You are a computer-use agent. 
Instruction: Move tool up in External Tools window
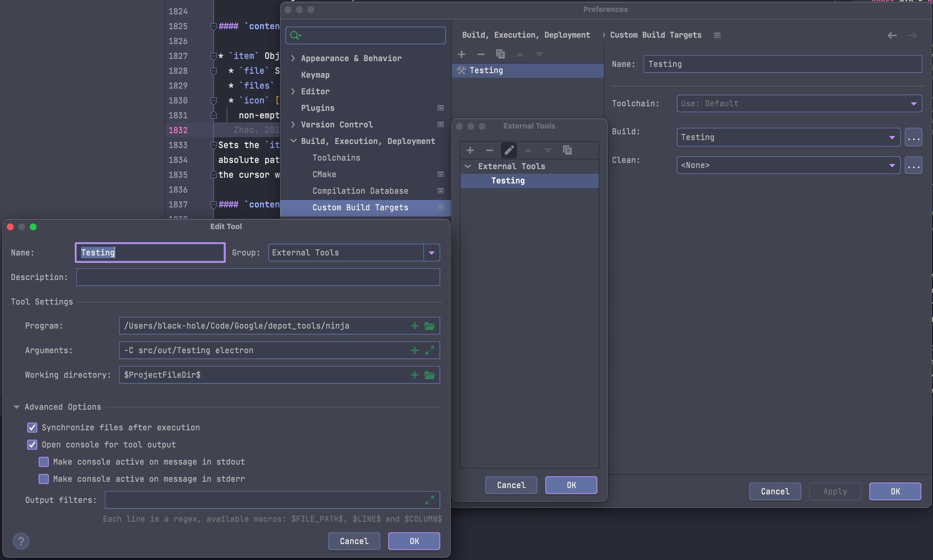[528, 150]
